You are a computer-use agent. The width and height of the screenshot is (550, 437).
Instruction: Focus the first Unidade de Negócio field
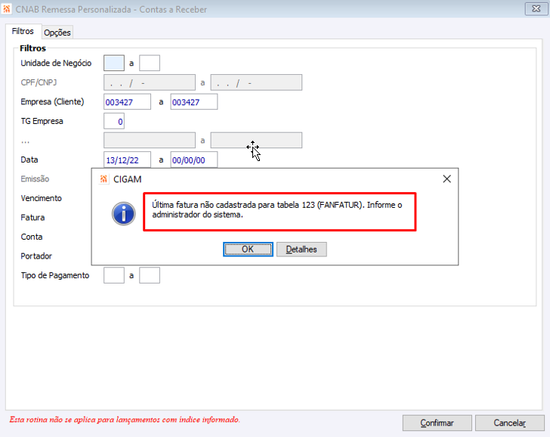[114, 63]
